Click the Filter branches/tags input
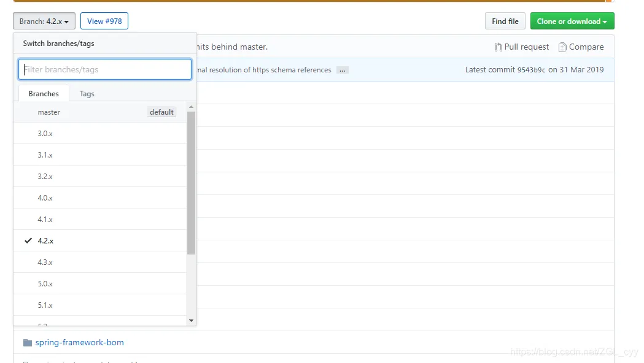The height and width of the screenshot is (363, 644). coord(105,69)
